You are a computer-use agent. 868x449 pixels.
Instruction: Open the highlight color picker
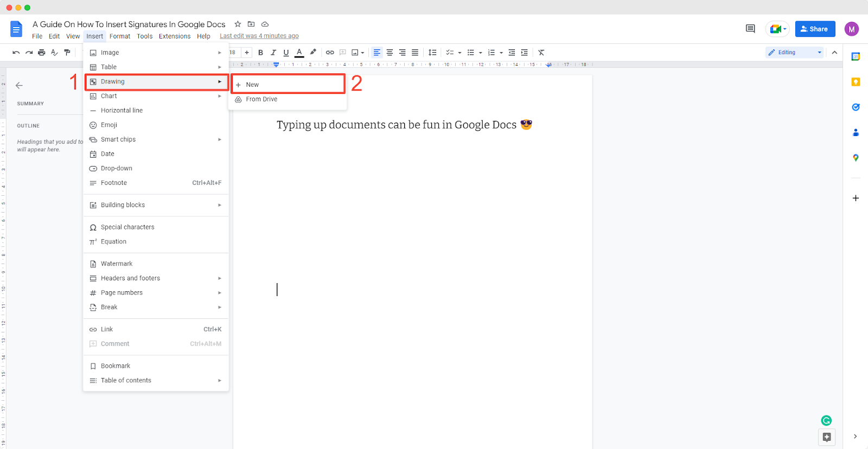click(313, 53)
